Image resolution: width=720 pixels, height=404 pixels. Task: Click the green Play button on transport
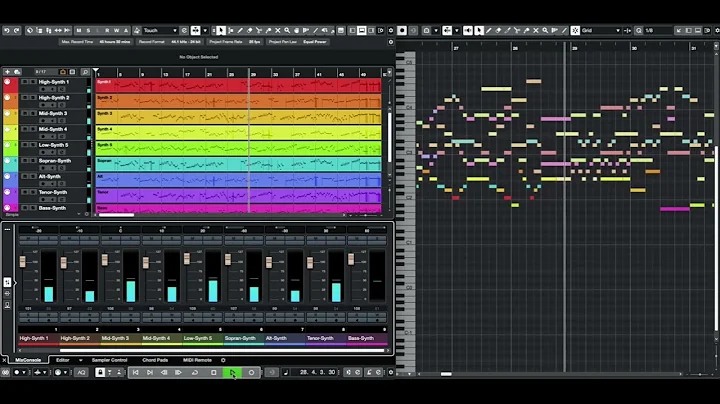[x=232, y=372]
